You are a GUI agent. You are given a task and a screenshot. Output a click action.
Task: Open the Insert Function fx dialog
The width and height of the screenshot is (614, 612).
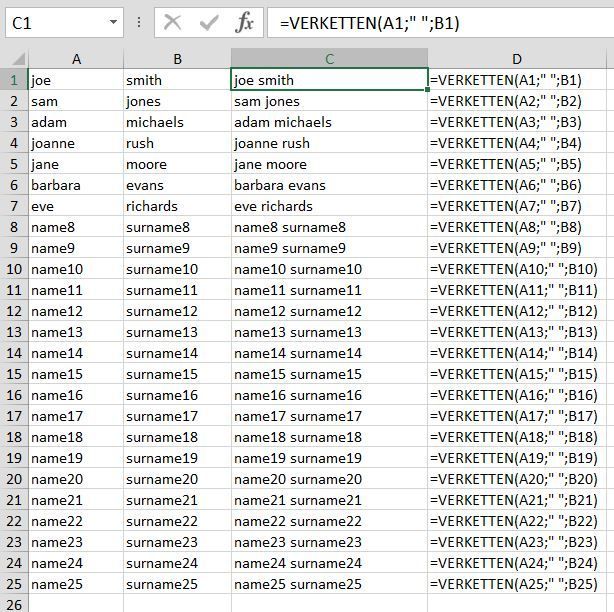click(245, 22)
